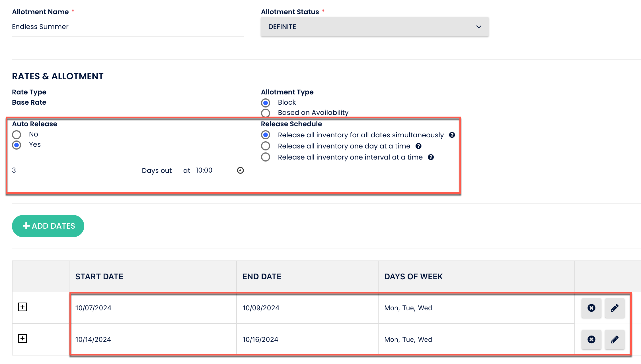641x364 pixels.
Task: Click the Days out number field
Action: click(x=74, y=171)
